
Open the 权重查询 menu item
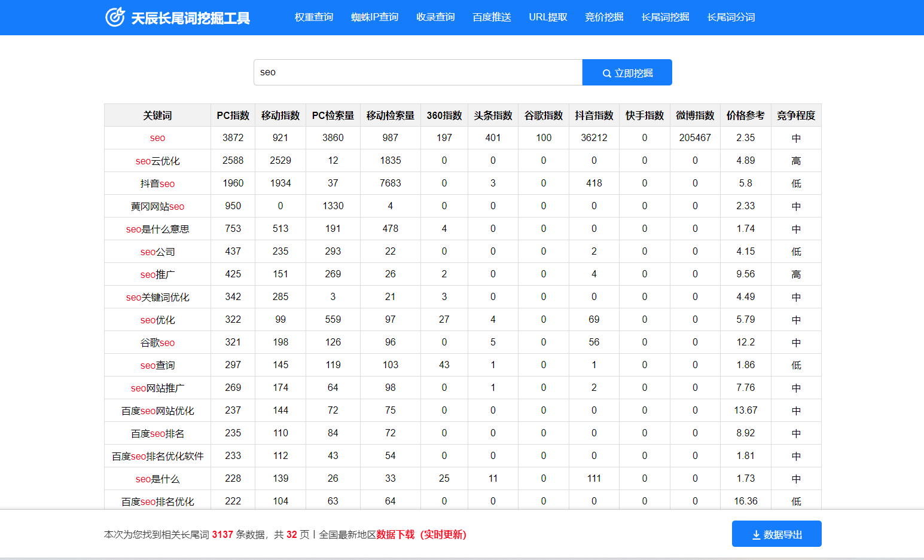314,17
